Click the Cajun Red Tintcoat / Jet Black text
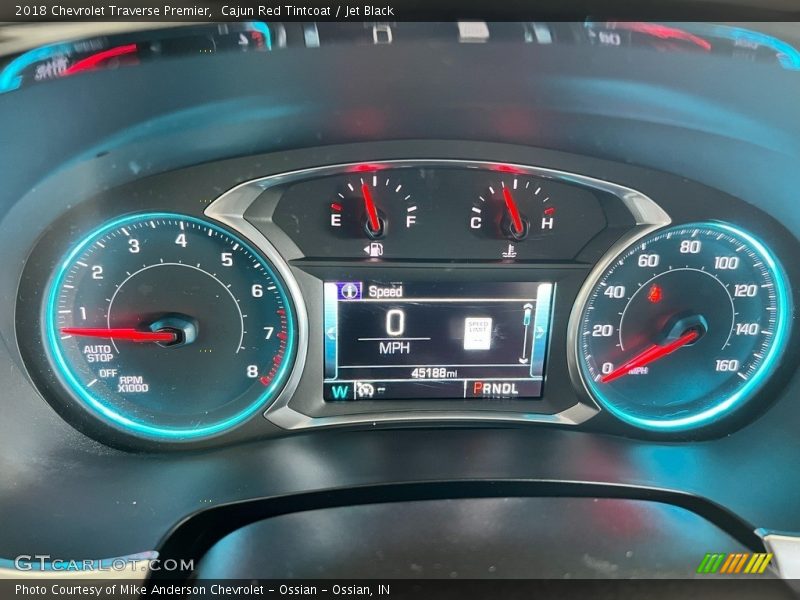Screen dimensions: 800x600 tap(308, 11)
